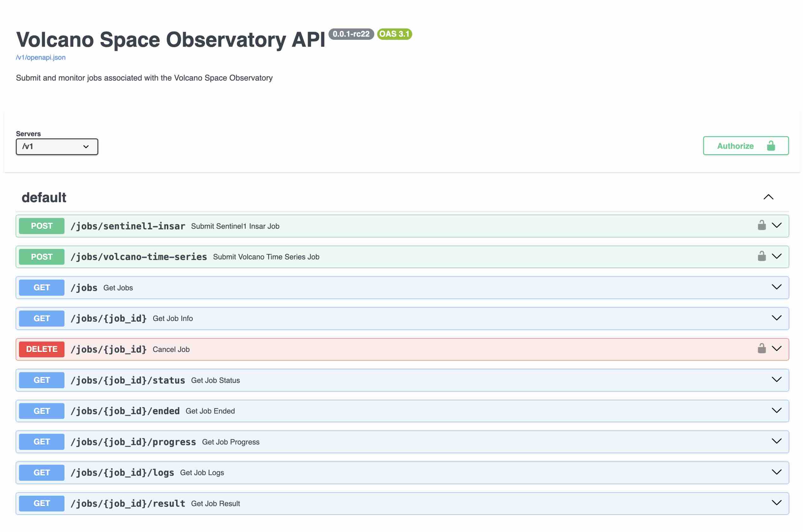Screen dimensions: 803x532
Task: Open the /jobs/{job_id}/status endpoint path
Action: pyautogui.click(x=128, y=380)
